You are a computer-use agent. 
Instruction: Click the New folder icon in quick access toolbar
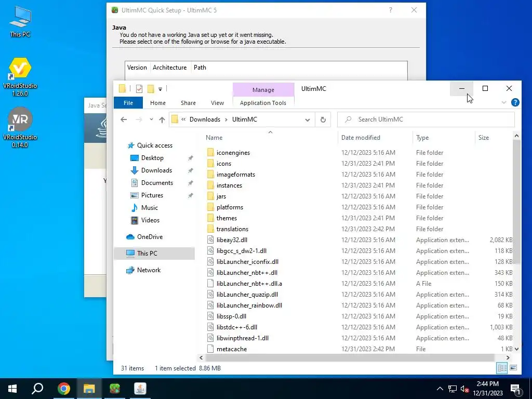[151, 89]
